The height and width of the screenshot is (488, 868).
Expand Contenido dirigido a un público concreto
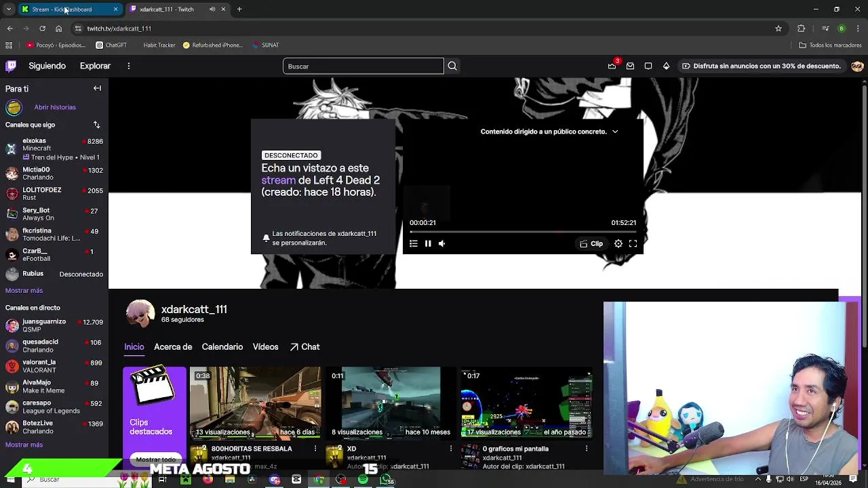tap(549, 131)
